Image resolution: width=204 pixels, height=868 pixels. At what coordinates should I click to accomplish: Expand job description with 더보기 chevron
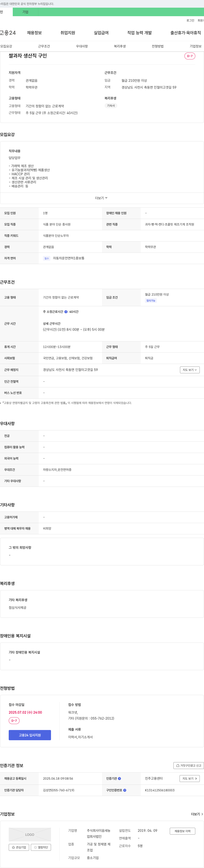tap(102, 198)
